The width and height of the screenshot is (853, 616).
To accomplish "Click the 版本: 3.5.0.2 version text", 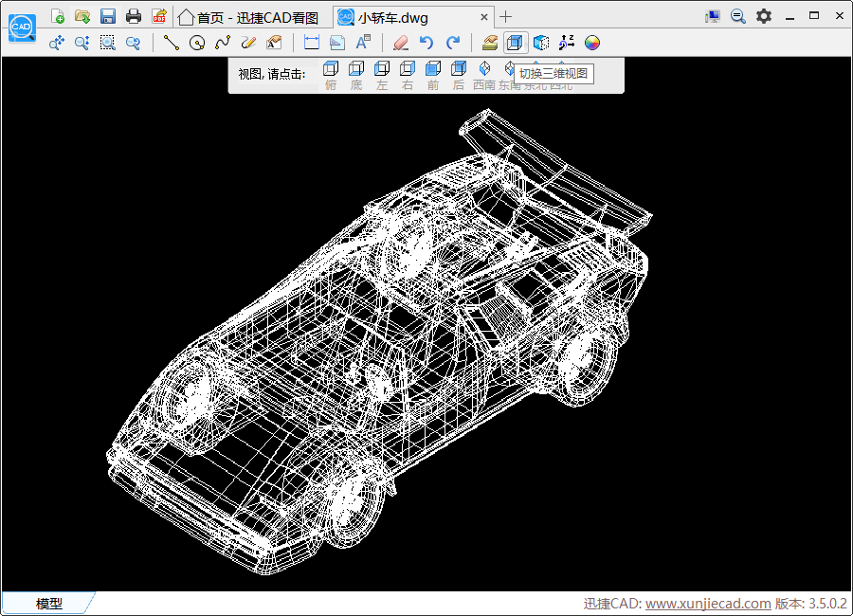I will click(x=810, y=604).
